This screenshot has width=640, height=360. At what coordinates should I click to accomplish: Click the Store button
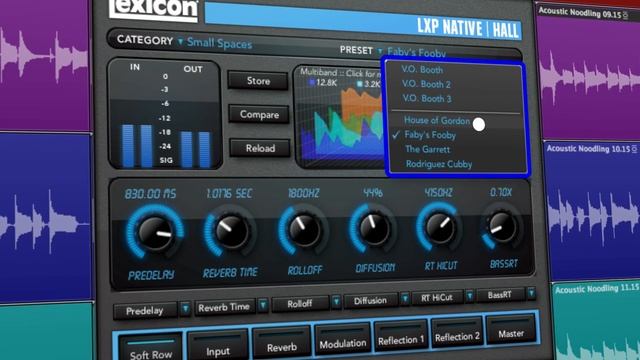pyautogui.click(x=258, y=81)
